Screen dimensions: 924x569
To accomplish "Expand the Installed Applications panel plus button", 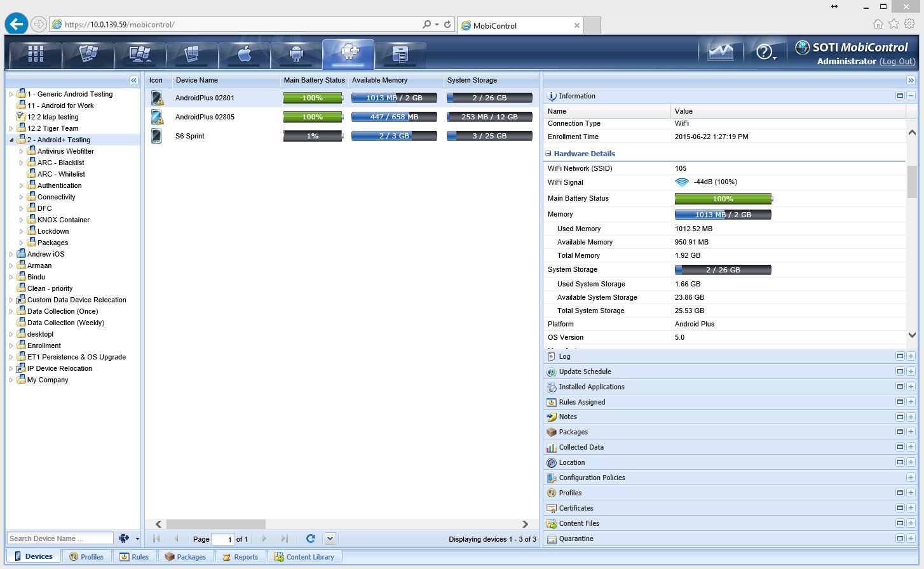I will (911, 387).
